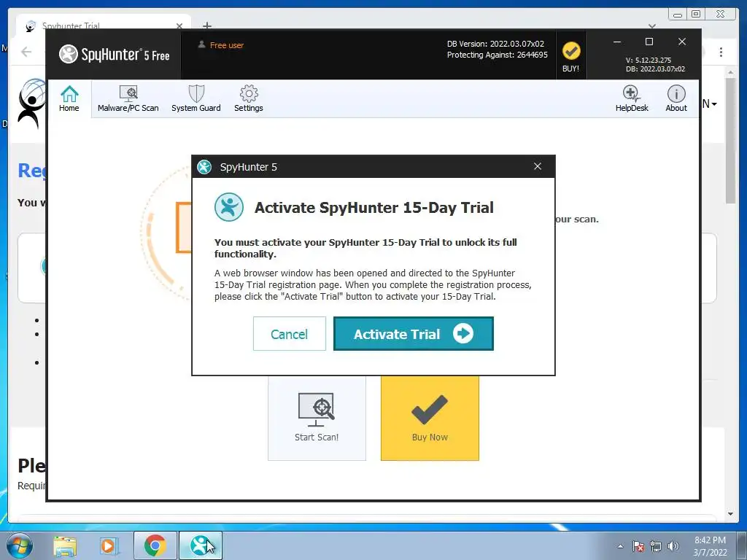This screenshot has width=747, height=560.
Task: Open the Windows Start menu
Action: pos(19,545)
